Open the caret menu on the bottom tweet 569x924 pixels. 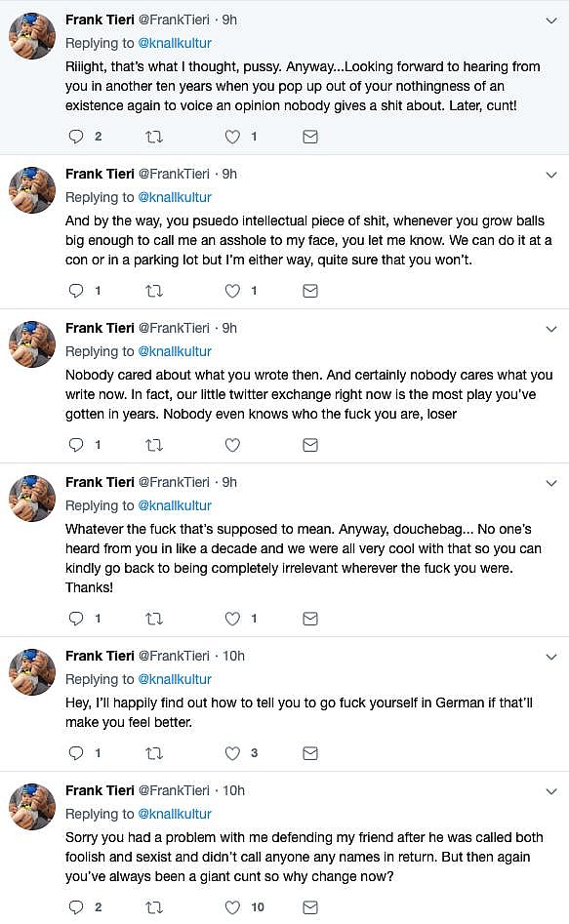click(x=551, y=792)
